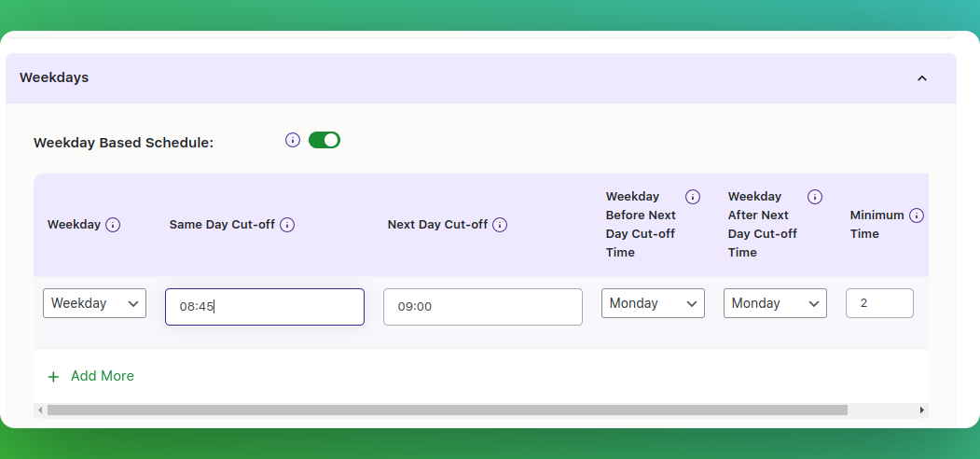Click the right arrow of horizontal scrollbar
Screen dimensions: 980x459
[x=921, y=410]
